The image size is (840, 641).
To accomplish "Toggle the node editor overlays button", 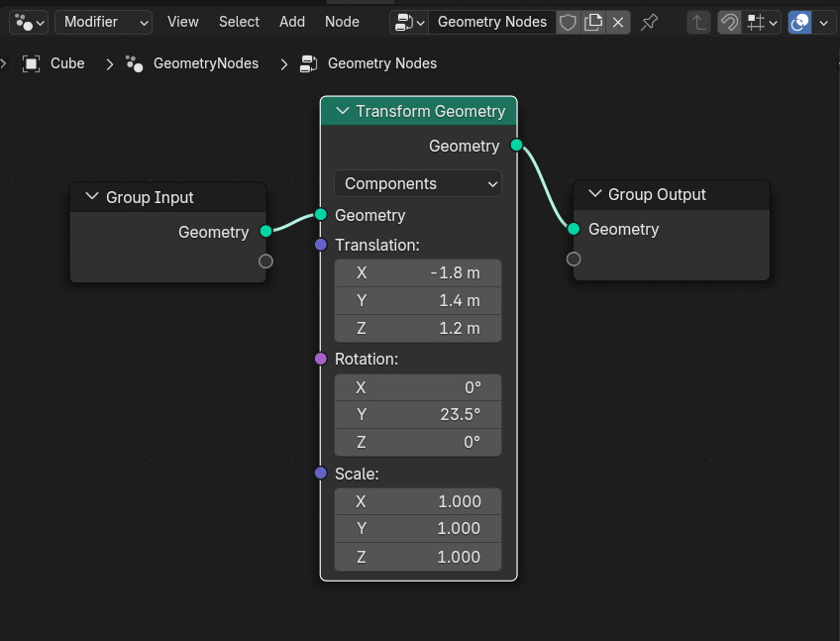I will point(799,23).
